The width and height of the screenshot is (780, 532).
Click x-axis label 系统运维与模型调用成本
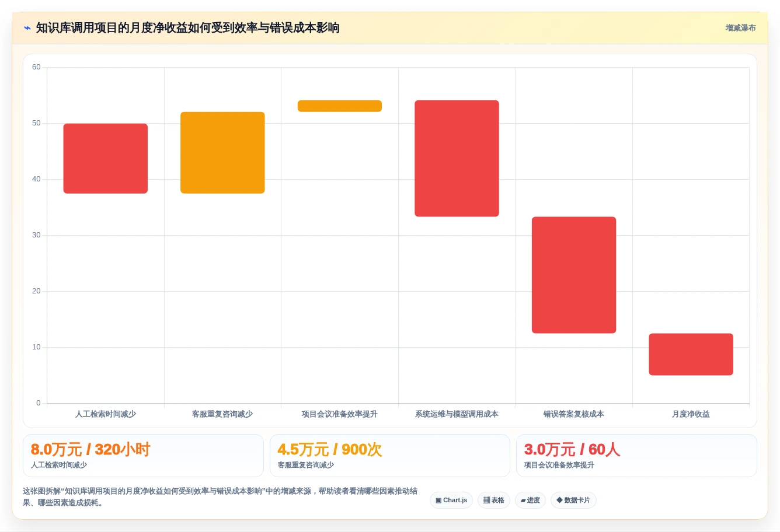click(x=457, y=414)
